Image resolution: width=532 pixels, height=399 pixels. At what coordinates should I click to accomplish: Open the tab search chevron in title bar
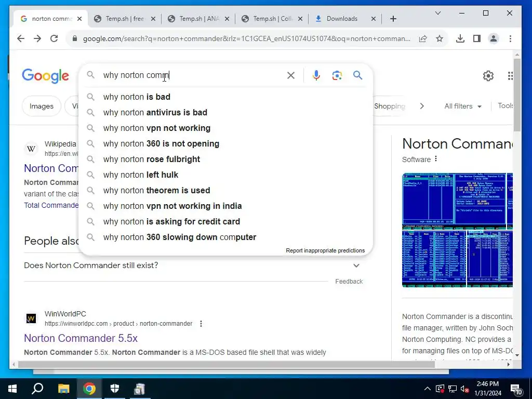click(x=438, y=13)
